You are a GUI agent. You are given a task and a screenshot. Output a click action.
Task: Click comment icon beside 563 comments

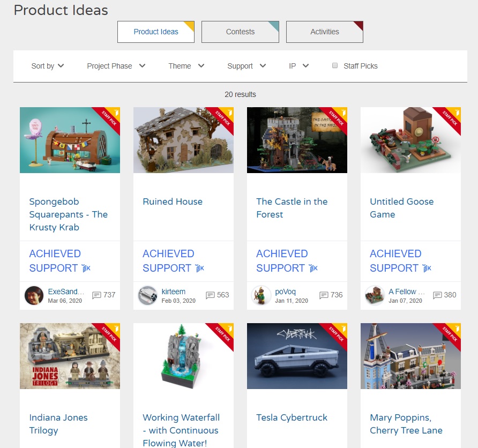pos(211,295)
